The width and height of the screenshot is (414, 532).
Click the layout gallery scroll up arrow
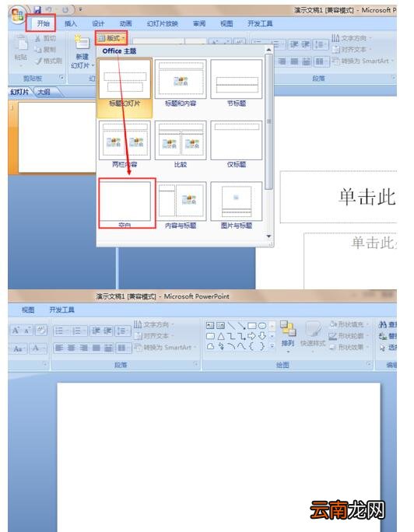[x=268, y=50]
